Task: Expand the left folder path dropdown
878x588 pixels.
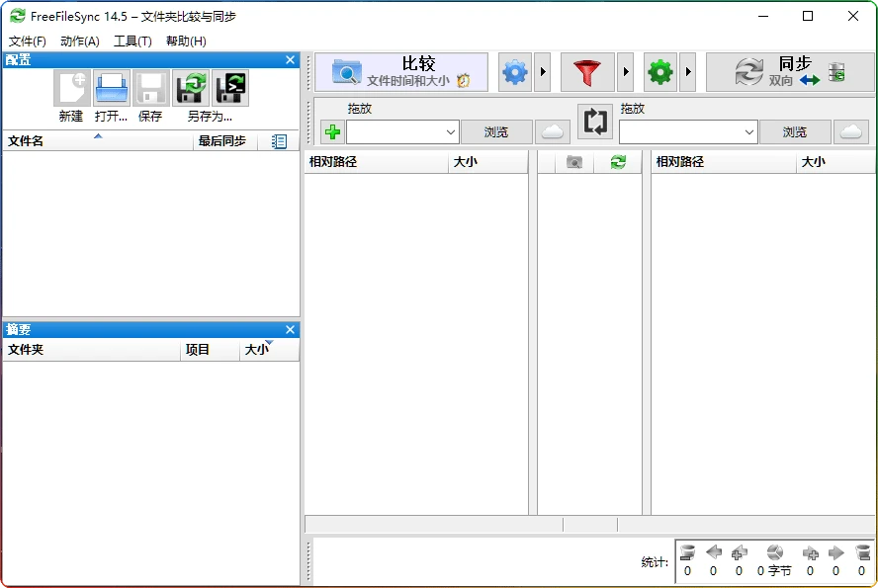Action: tap(451, 131)
